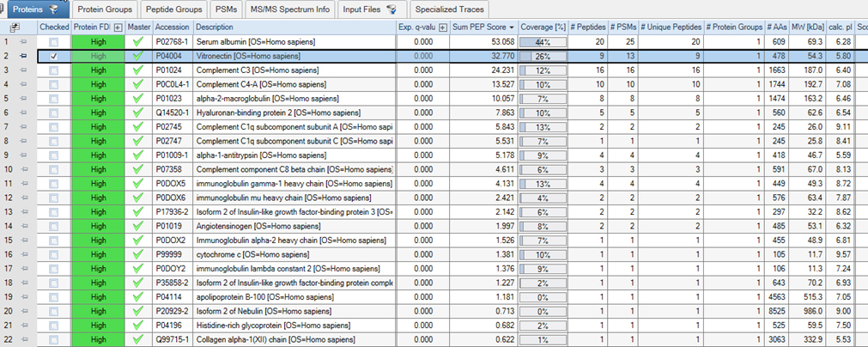Click Master checkmark for Vitronectin
Screen dimensions: 868x347
coord(138,56)
